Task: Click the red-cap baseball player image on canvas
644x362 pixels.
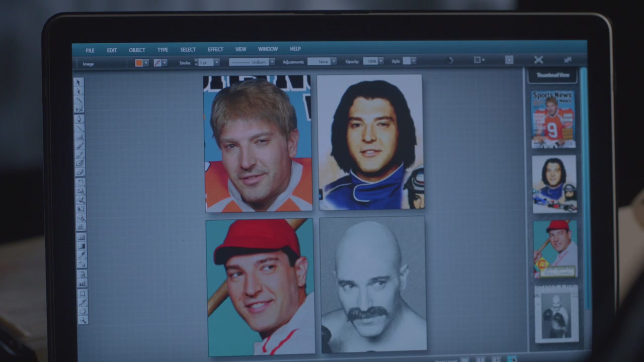Action: pyautogui.click(x=260, y=287)
